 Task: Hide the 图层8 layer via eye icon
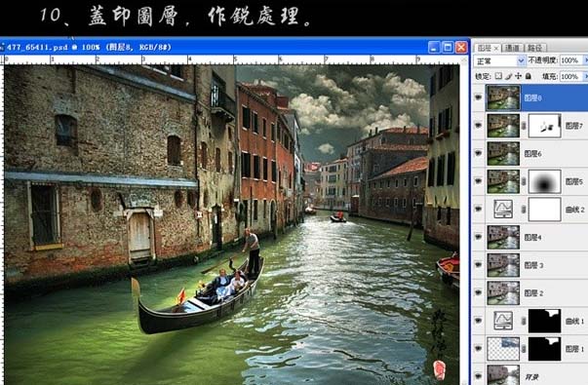478,97
